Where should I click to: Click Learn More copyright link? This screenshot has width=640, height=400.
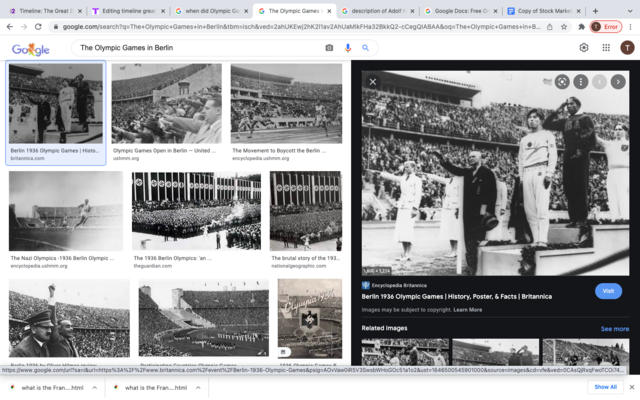[467, 310]
